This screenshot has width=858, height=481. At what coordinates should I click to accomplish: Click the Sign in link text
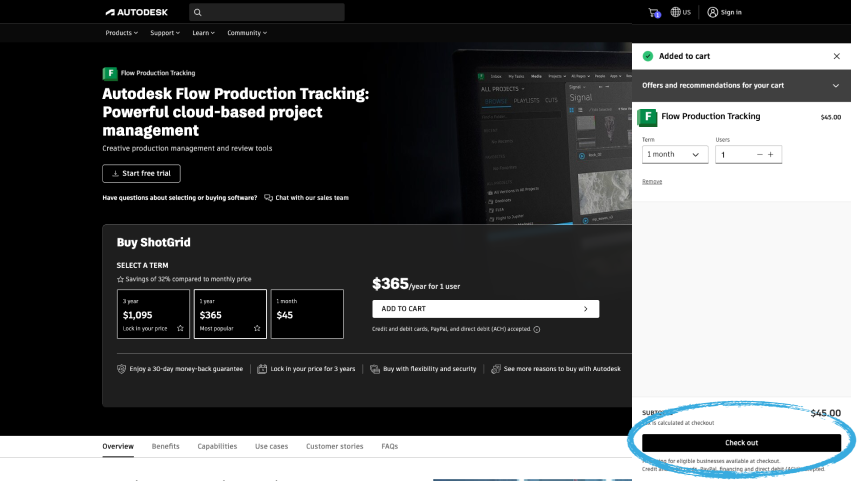tap(731, 12)
